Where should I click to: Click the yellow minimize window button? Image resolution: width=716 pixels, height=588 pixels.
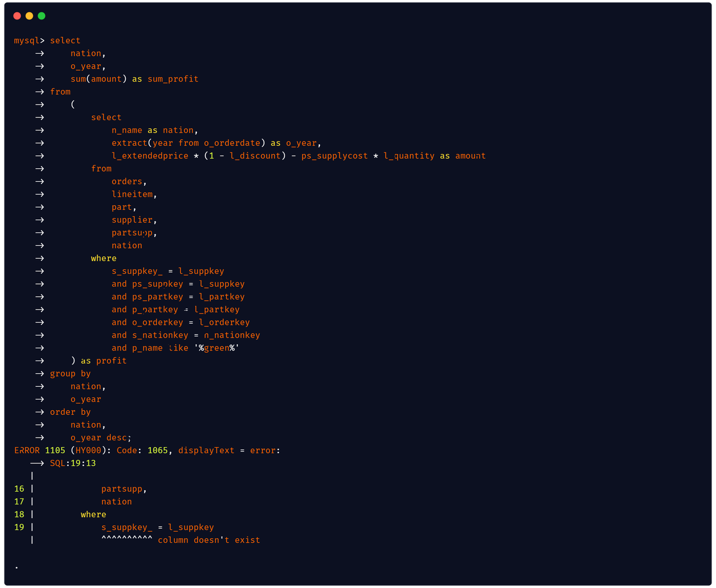point(29,16)
